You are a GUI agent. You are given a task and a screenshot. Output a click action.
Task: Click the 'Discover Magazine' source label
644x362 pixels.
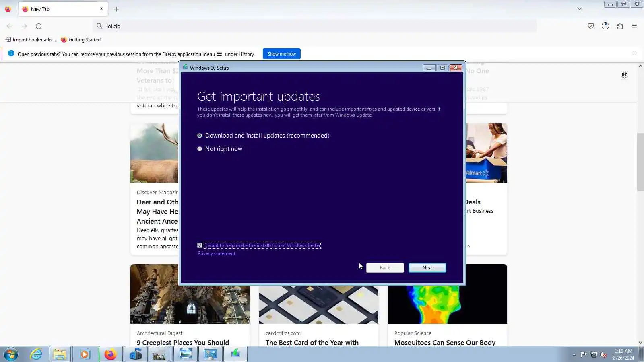pos(157,192)
